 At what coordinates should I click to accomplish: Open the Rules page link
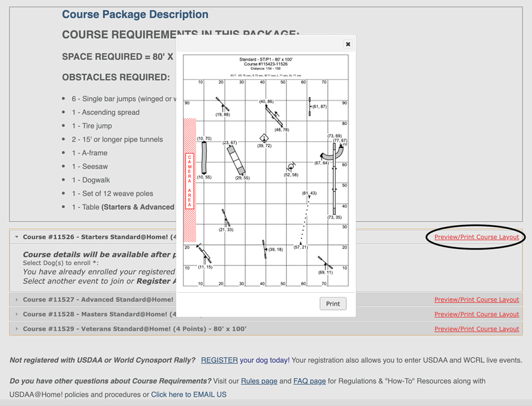[259, 381]
